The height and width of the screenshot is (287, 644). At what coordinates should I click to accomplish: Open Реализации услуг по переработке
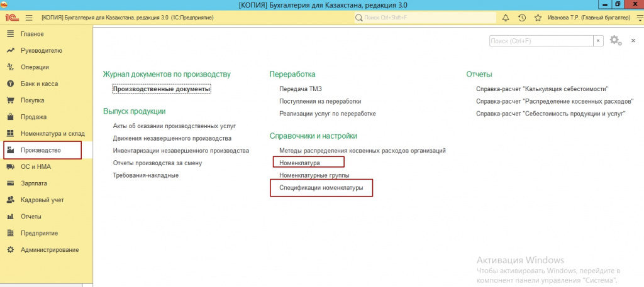tap(327, 114)
